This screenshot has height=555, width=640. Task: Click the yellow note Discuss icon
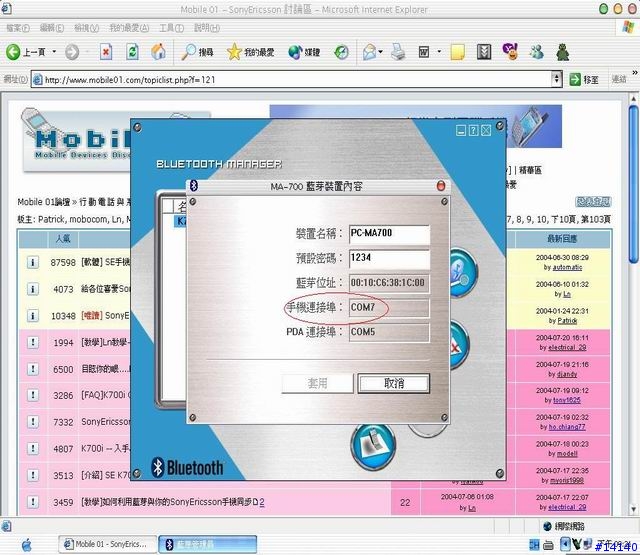coord(458,53)
